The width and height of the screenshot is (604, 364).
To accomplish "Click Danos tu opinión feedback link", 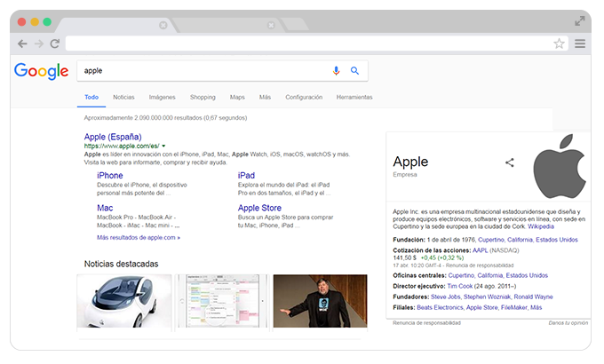I will click(568, 323).
